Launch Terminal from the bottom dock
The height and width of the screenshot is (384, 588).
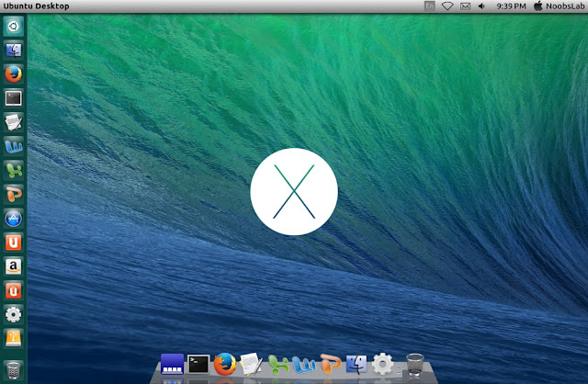coord(198,364)
